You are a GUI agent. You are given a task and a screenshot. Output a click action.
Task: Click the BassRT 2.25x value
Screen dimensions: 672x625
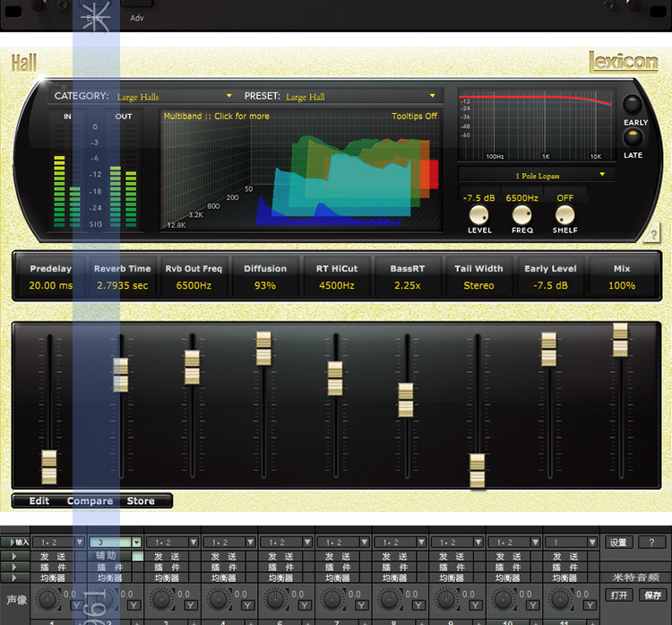[407, 285]
